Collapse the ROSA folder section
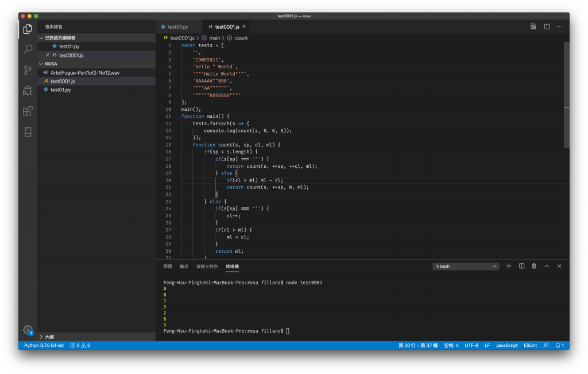 (51, 64)
